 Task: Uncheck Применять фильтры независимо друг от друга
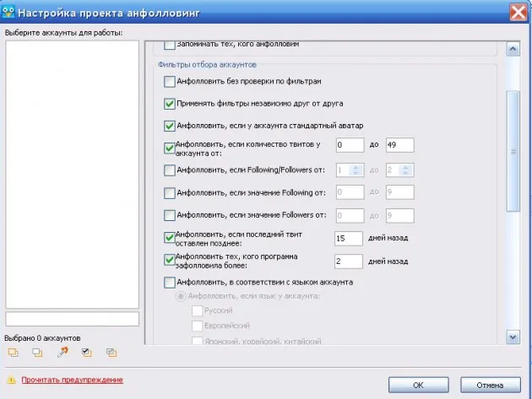tap(169, 104)
